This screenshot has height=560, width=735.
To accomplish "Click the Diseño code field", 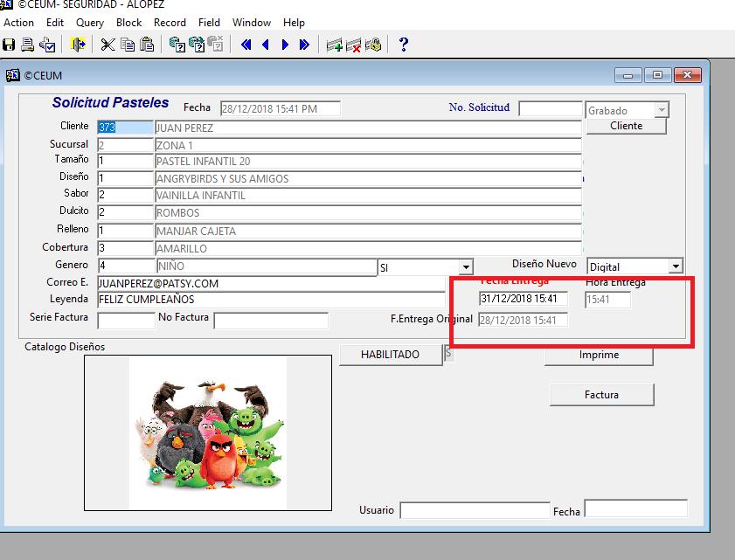I will (x=125, y=178).
